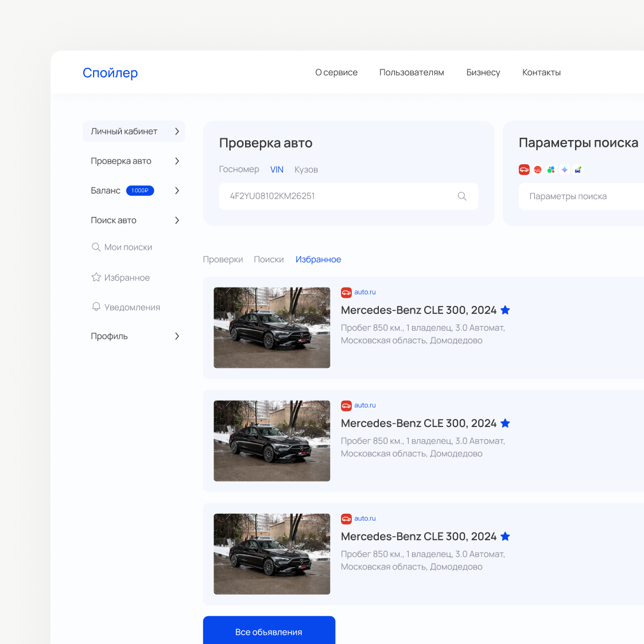Open Личный кабинет sidebar item
The width and height of the screenshot is (644, 644).
pyautogui.click(x=134, y=131)
